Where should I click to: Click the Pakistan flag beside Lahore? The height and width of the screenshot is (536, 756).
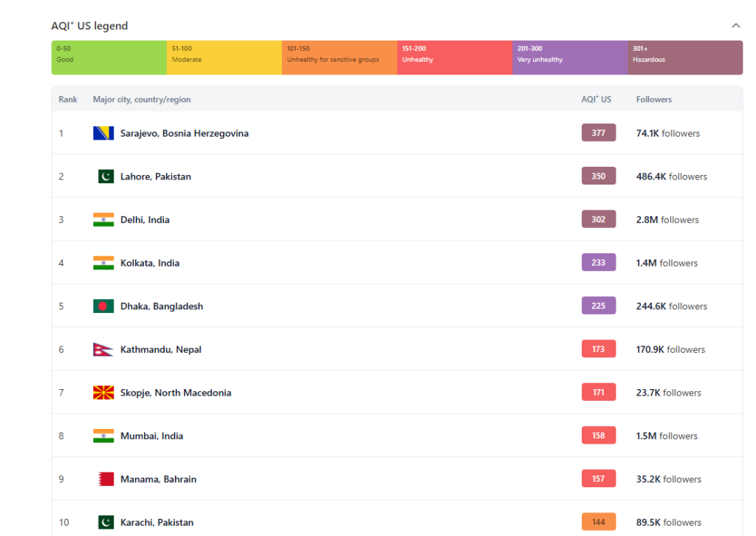tap(106, 176)
